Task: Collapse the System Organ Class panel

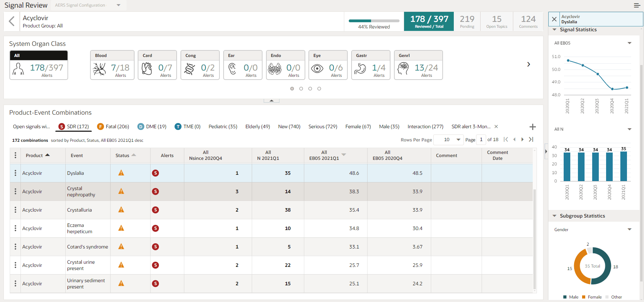Action: click(x=272, y=101)
